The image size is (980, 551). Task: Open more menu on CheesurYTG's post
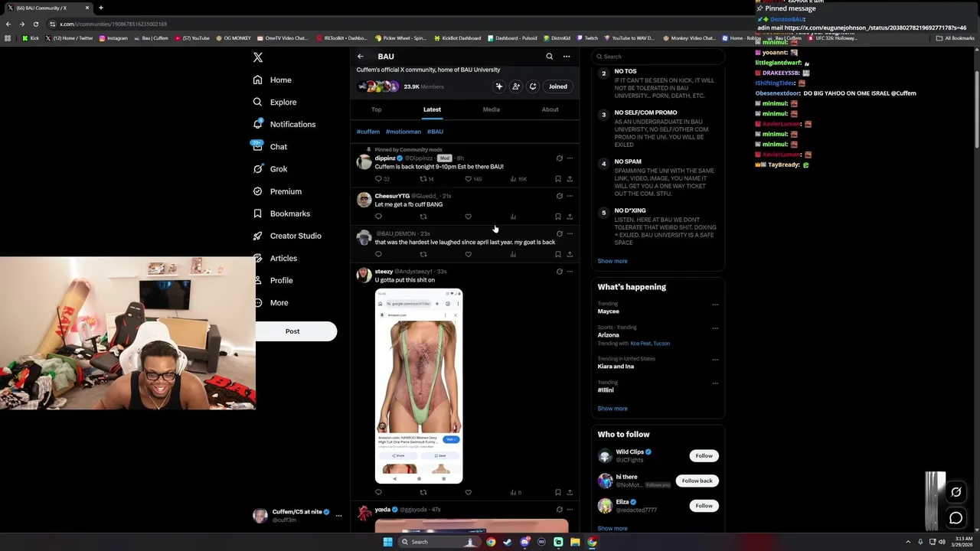click(x=570, y=196)
